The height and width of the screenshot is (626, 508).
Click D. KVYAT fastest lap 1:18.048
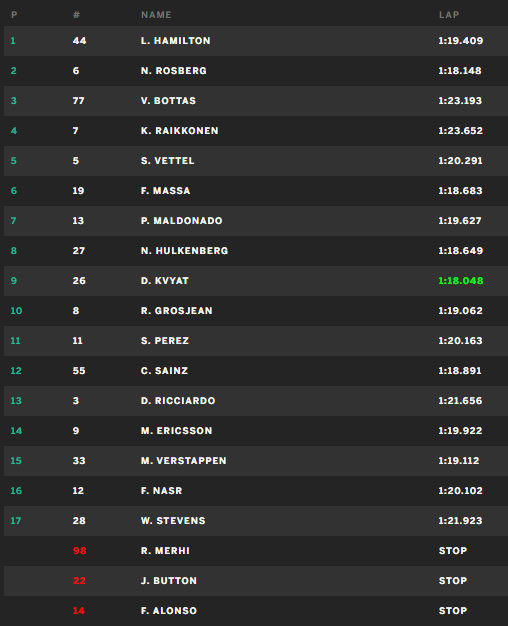(x=460, y=281)
